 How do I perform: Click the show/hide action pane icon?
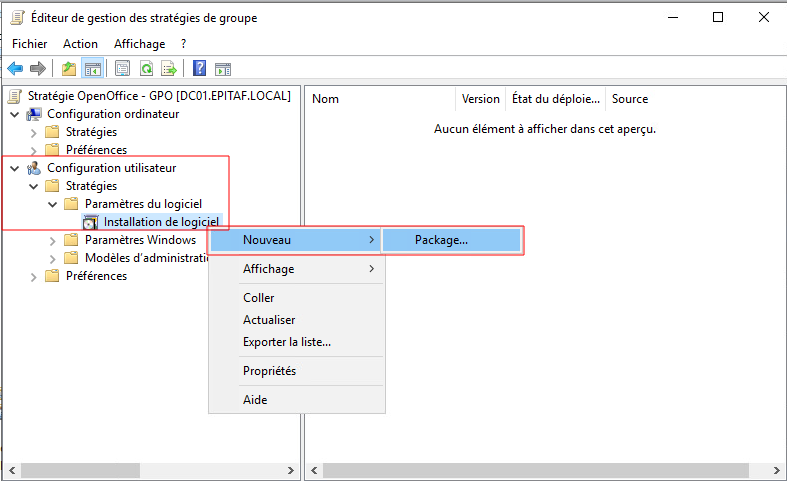[x=223, y=68]
